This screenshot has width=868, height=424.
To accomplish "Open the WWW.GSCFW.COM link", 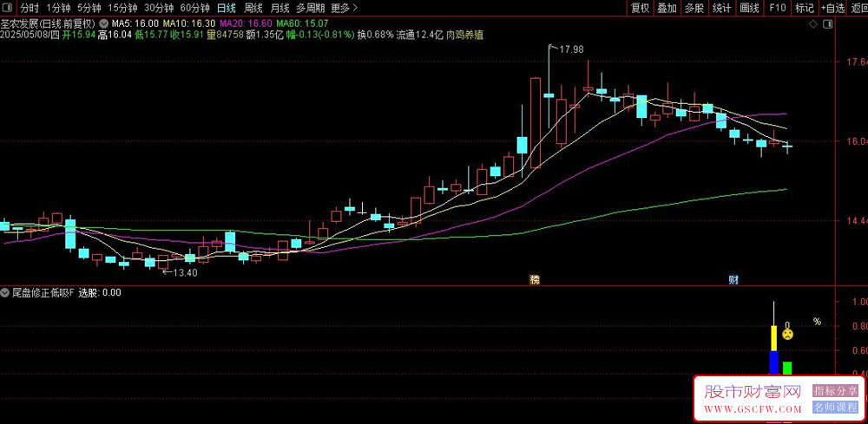I will click(x=753, y=409).
